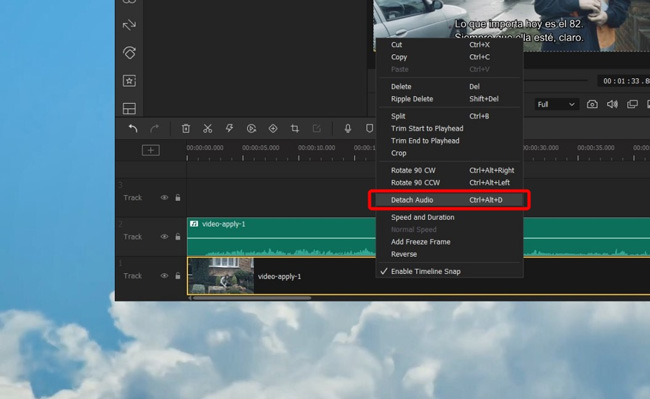The image size is (650, 399).
Task: Click the add track plus button
Action: 150,150
